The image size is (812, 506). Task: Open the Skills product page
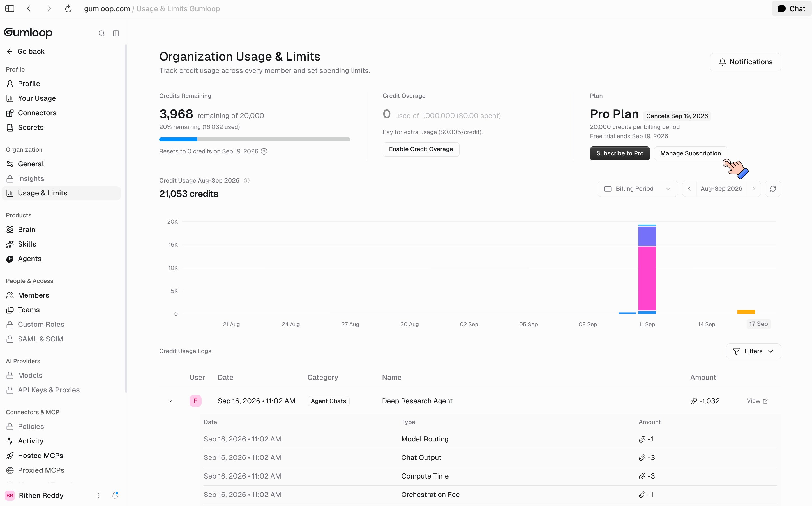[61, 244]
